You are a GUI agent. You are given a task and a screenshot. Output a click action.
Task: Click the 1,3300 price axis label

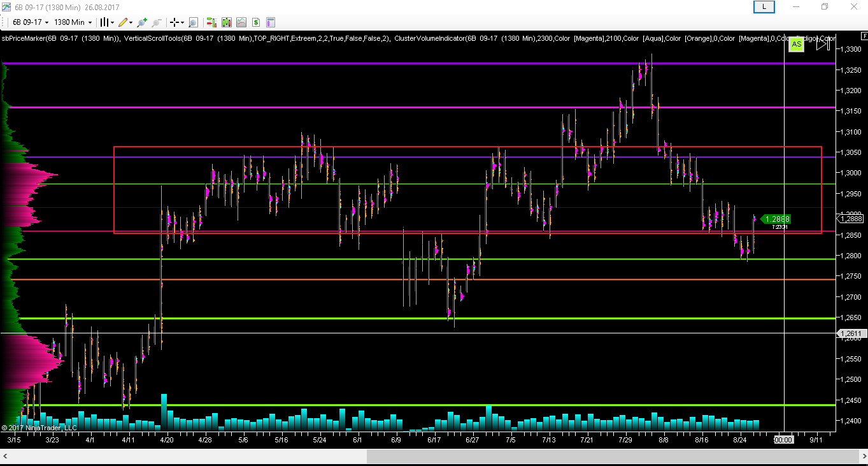point(851,49)
